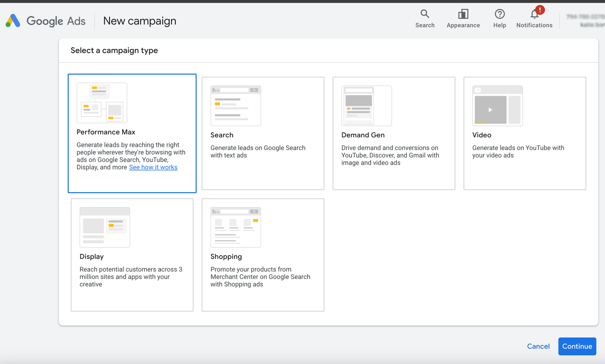Click the 'Help' label in header
Screen dimensions: 605x364
(x=500, y=25)
